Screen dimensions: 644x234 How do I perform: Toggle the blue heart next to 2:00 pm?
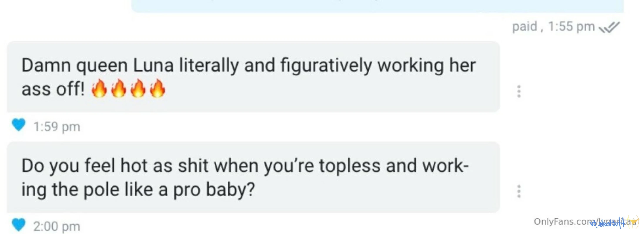pyautogui.click(x=18, y=224)
